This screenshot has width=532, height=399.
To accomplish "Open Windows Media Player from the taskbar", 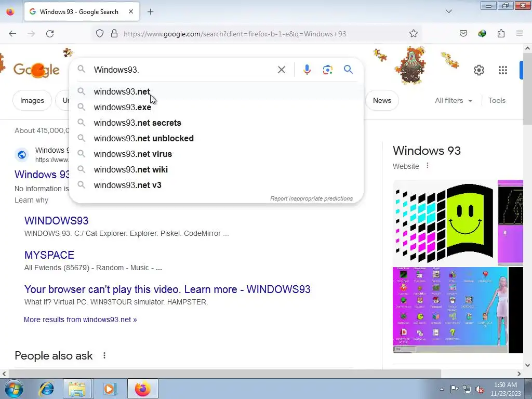I will tap(109, 389).
